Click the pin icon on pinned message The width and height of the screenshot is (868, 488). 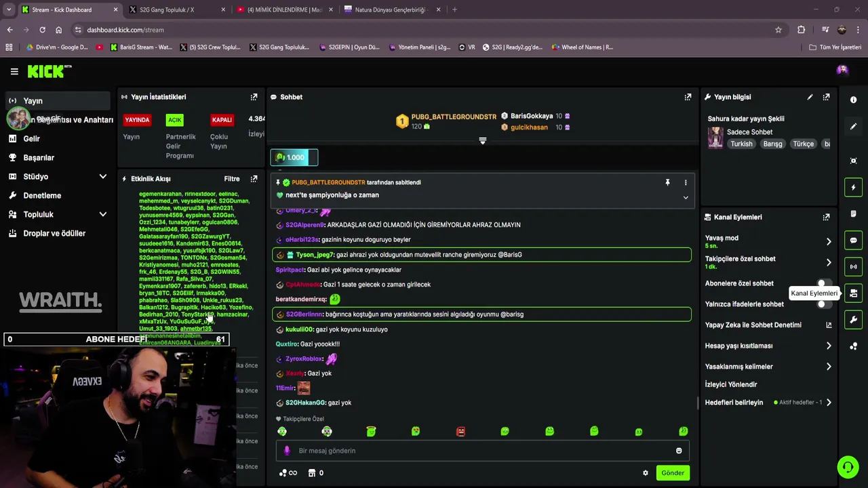click(x=667, y=182)
